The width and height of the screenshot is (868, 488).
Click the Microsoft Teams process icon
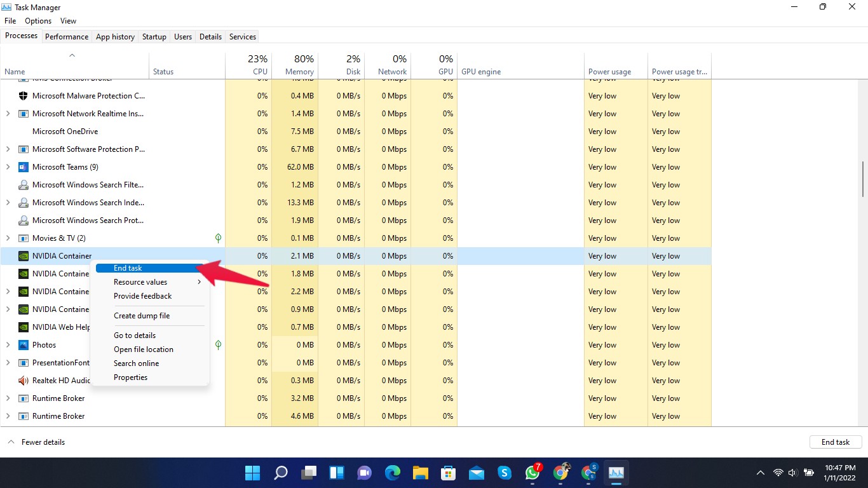pos(24,167)
